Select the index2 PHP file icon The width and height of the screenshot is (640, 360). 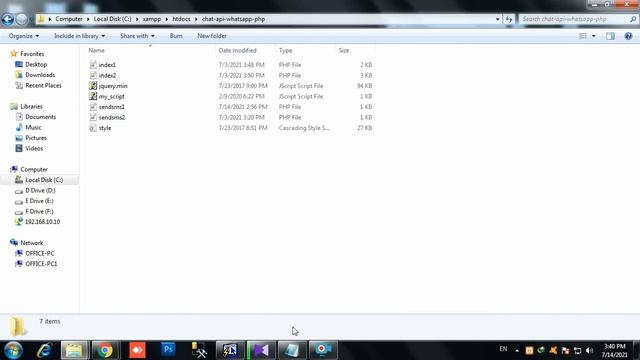pos(93,75)
